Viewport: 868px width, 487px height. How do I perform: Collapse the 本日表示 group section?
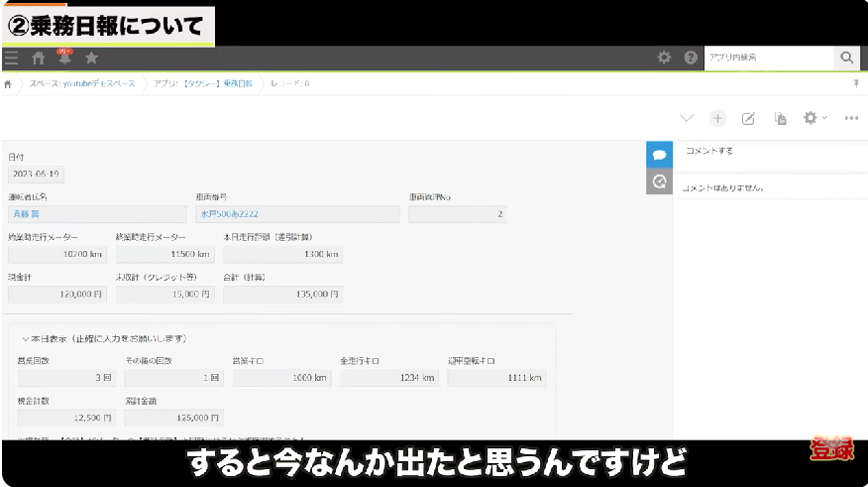point(26,339)
